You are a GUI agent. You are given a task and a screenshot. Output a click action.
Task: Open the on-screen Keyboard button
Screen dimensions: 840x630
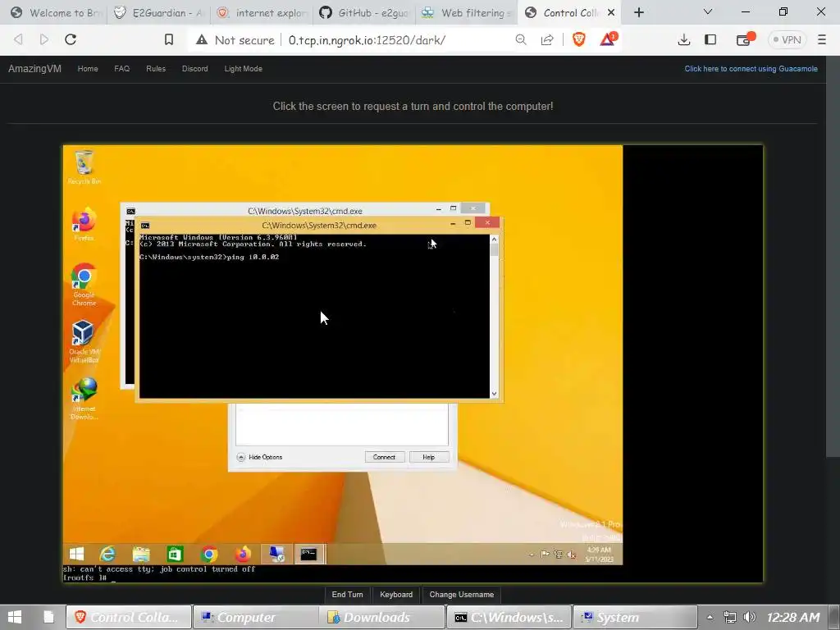[396, 595]
